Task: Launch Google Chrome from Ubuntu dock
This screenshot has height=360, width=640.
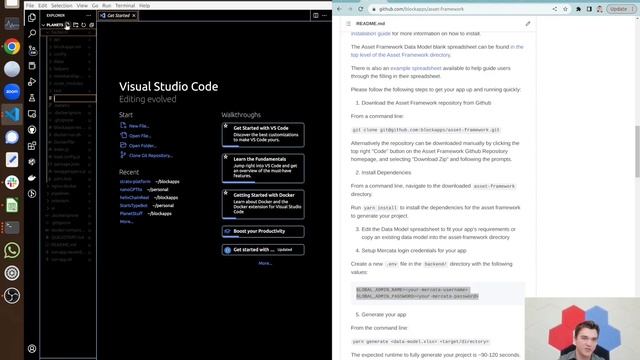Action: (x=12, y=47)
